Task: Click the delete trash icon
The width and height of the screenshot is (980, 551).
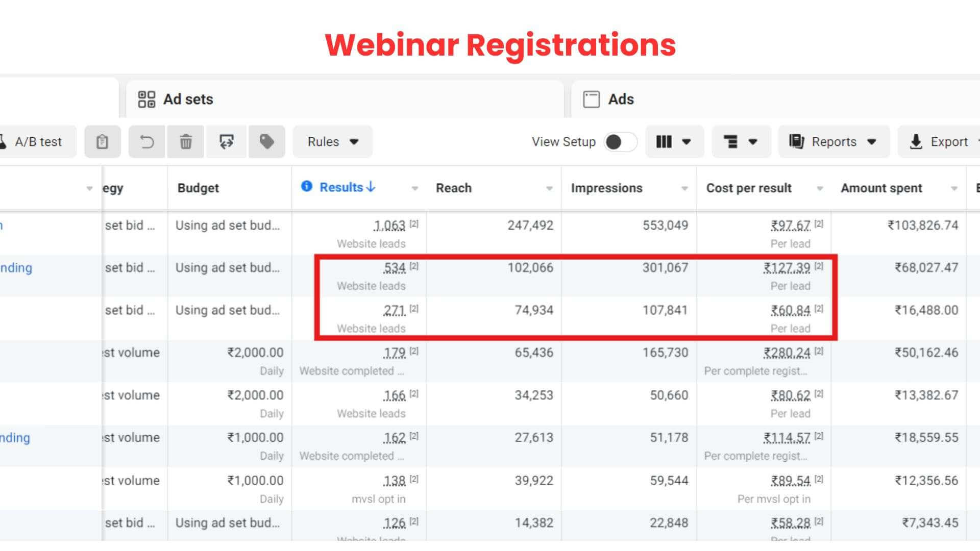Action: point(186,142)
